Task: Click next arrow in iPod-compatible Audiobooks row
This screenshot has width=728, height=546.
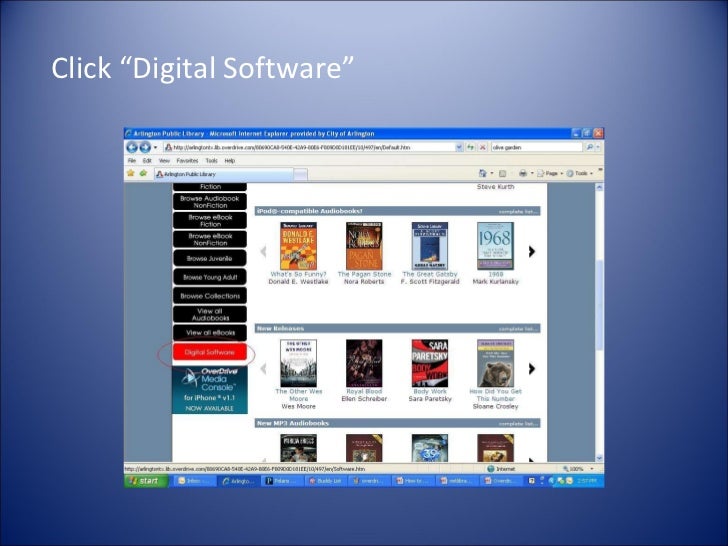Action: pos(532,251)
